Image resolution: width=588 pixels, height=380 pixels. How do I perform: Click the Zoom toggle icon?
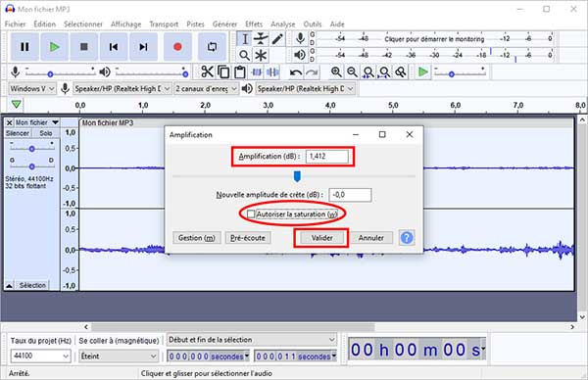click(x=401, y=71)
